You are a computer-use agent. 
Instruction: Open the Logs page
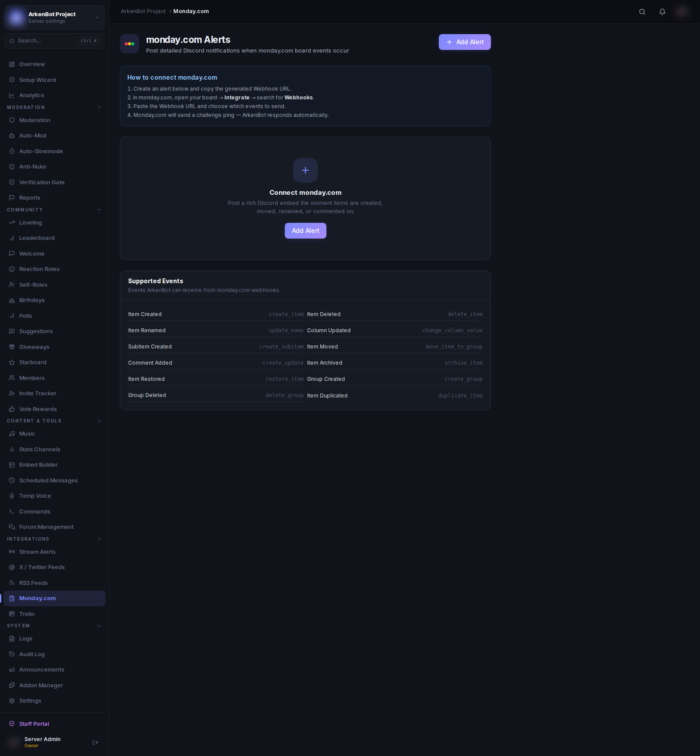tap(54, 639)
